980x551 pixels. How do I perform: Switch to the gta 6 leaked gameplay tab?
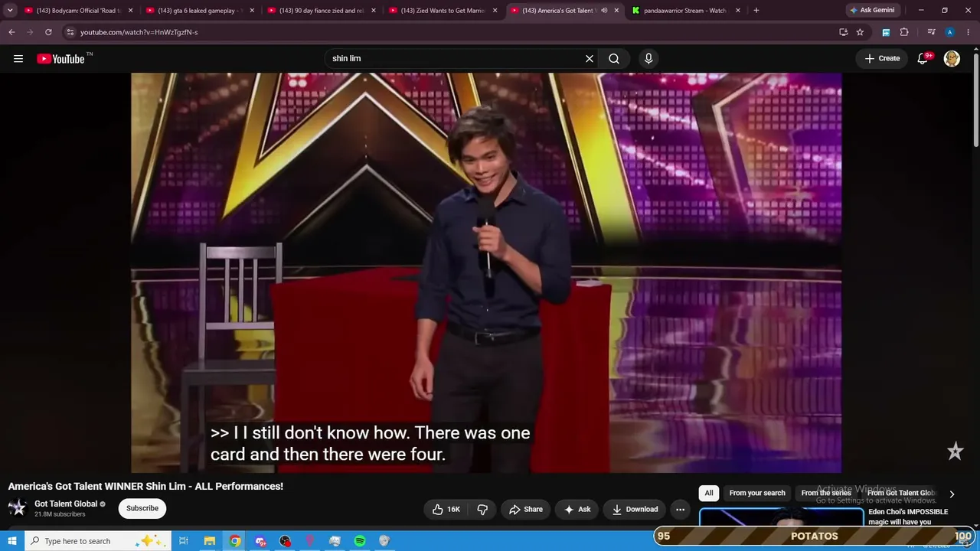[199, 11]
